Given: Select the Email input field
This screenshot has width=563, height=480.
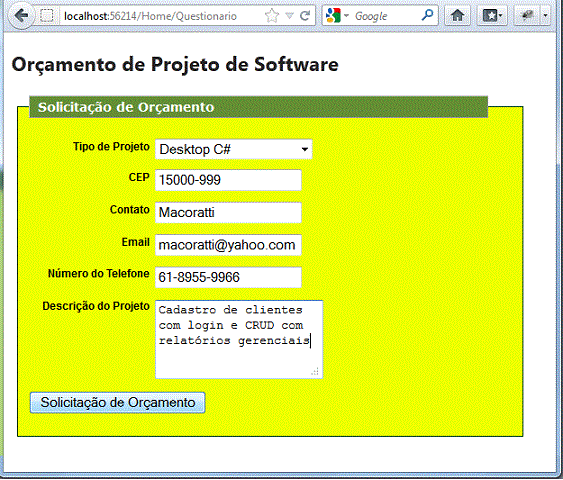Looking at the screenshot, I should click(228, 245).
